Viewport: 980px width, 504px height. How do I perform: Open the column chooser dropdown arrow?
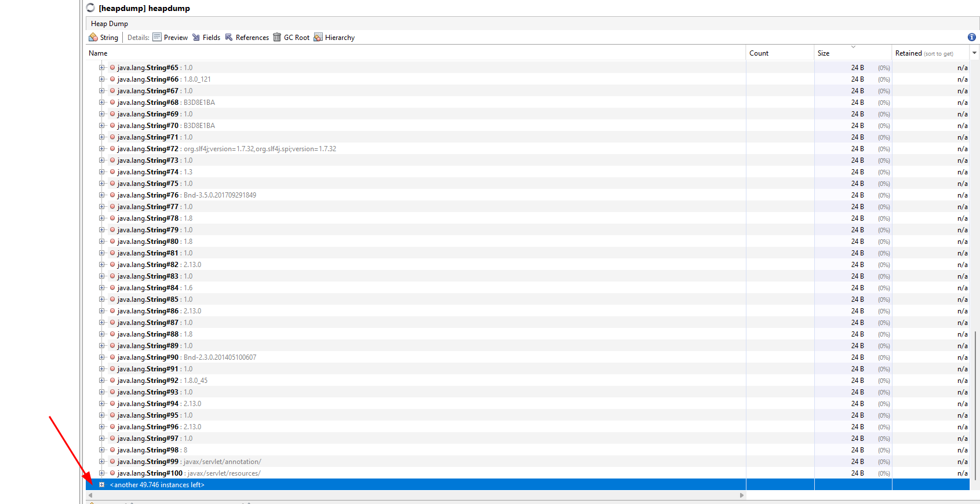click(x=975, y=53)
